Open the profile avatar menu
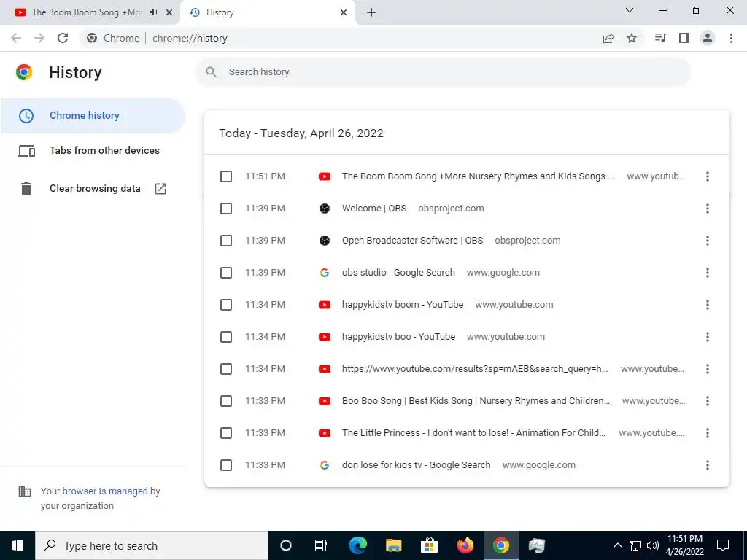The height and width of the screenshot is (560, 747). pyautogui.click(x=708, y=38)
